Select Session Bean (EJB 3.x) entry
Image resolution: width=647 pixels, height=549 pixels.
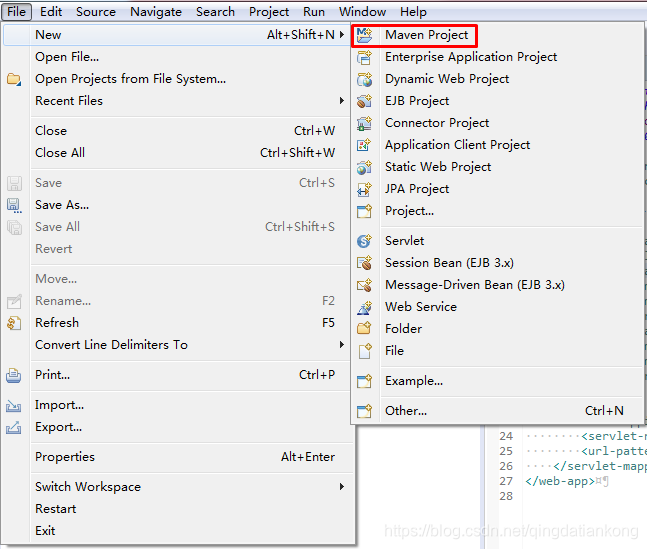pyautogui.click(x=497, y=263)
